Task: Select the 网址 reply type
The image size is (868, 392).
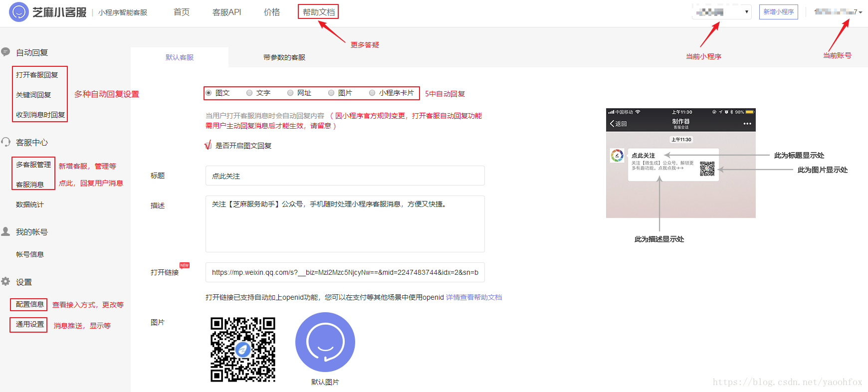Action: tap(290, 93)
